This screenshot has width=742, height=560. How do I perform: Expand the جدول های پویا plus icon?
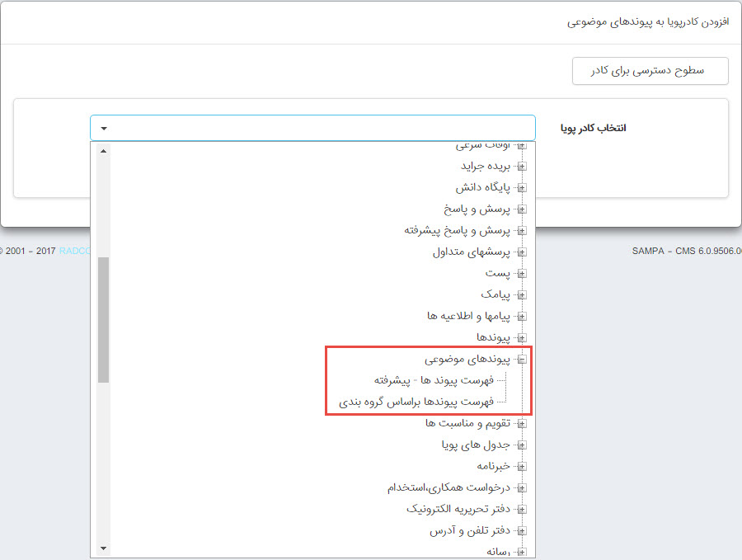click(x=521, y=445)
